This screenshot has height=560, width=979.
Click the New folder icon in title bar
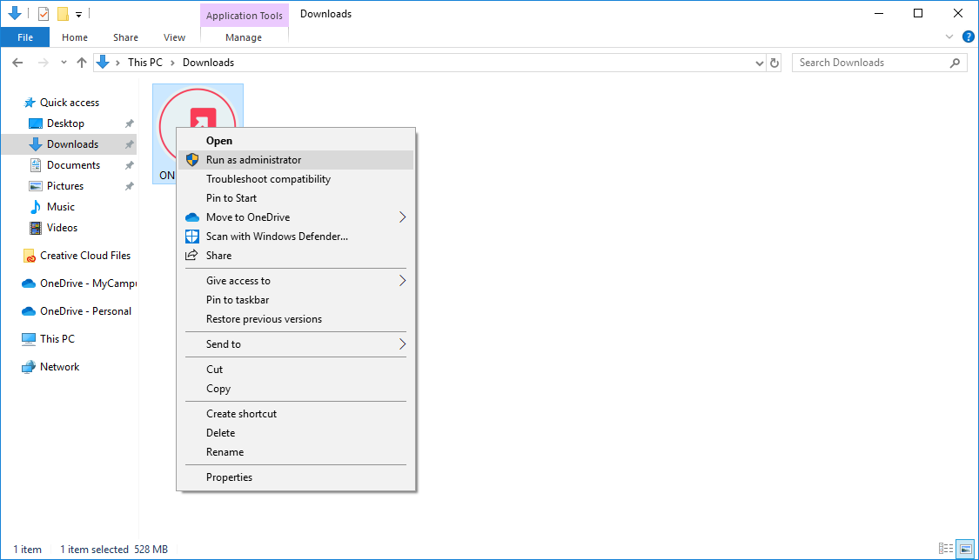click(x=63, y=14)
